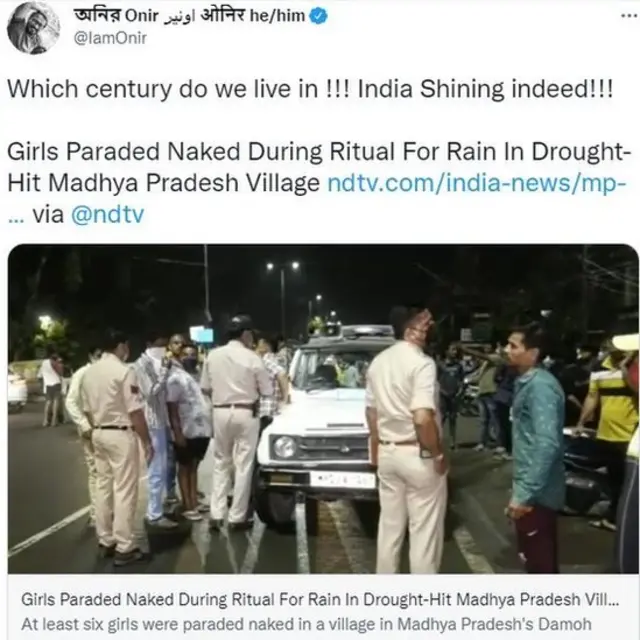Click the blue verified badge icon

[x=318, y=16]
